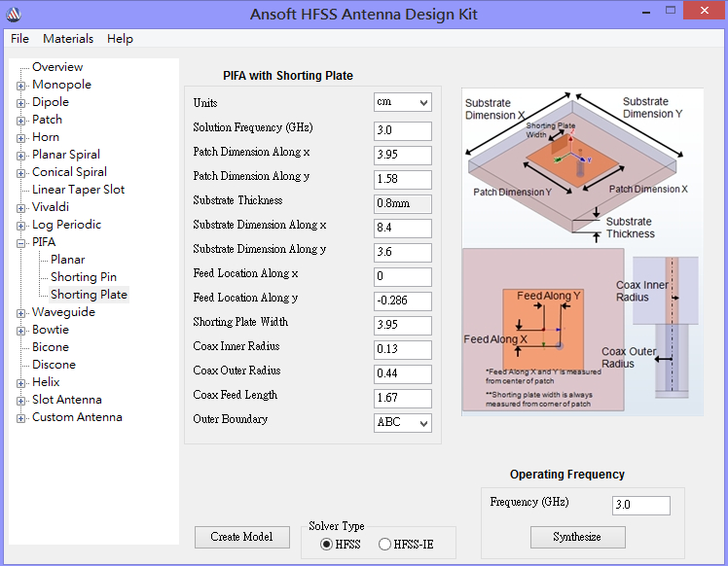Select the Log Periodic label in tree
This screenshot has width=728, height=566.
pyautogui.click(x=66, y=225)
